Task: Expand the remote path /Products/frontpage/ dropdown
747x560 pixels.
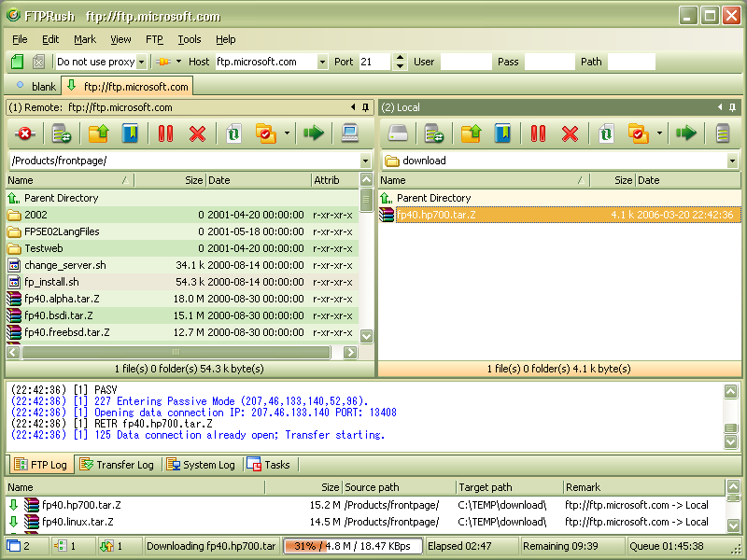Action: (x=365, y=161)
